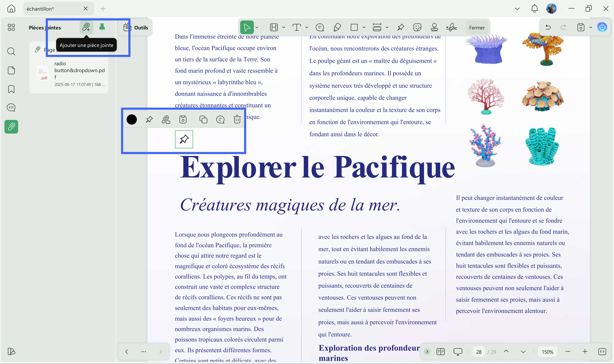Screen dimensions: 614x364
Task: Select the pin annotation on the page
Action: pyautogui.click(x=184, y=139)
